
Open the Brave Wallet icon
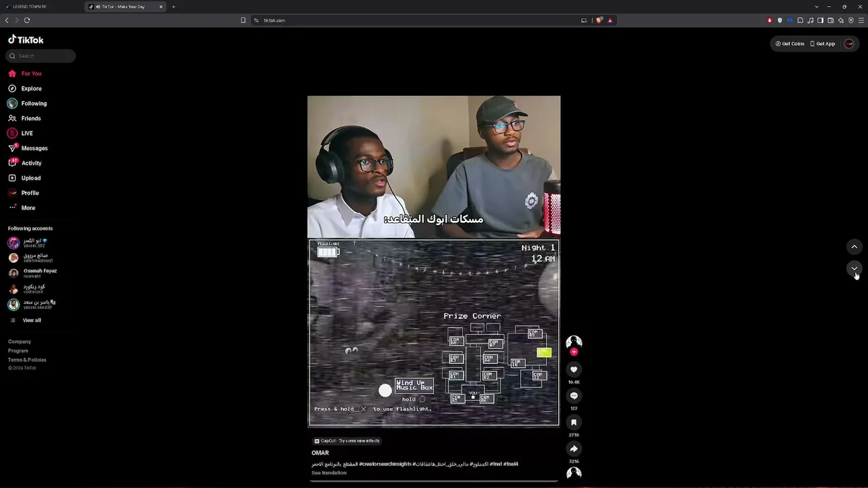pyautogui.click(x=831, y=20)
